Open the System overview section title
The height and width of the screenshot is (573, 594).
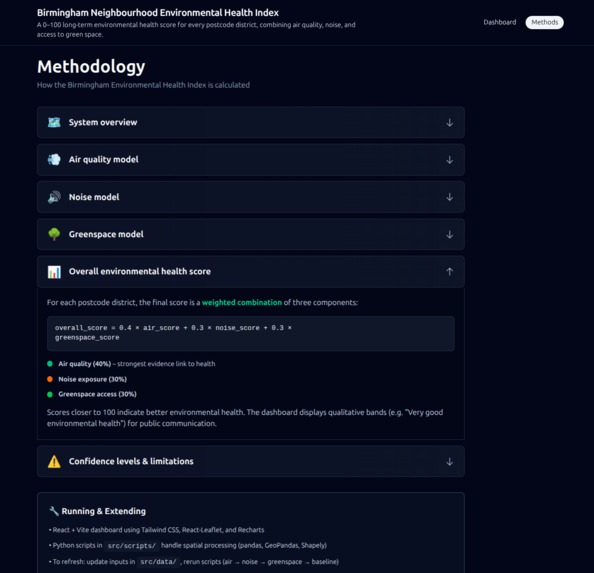click(103, 122)
